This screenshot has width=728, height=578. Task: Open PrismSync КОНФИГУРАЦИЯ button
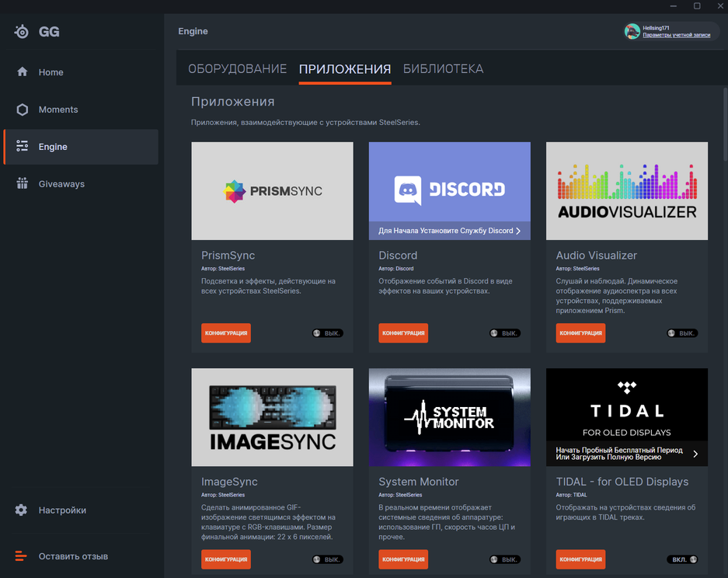pyautogui.click(x=226, y=333)
